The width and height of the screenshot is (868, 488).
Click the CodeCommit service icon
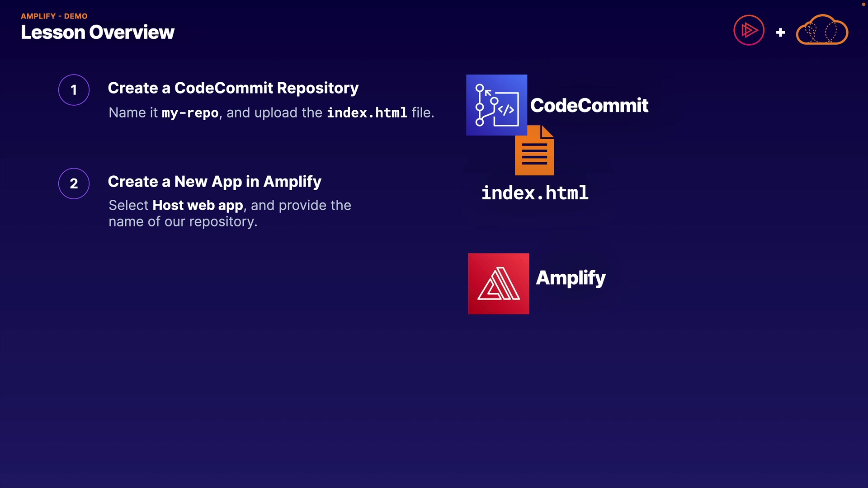pos(496,105)
